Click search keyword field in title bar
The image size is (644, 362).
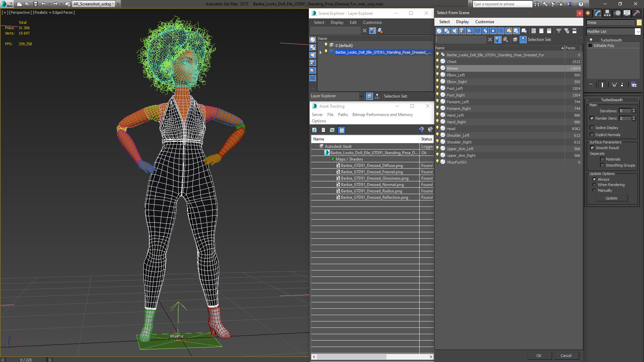tap(502, 4)
